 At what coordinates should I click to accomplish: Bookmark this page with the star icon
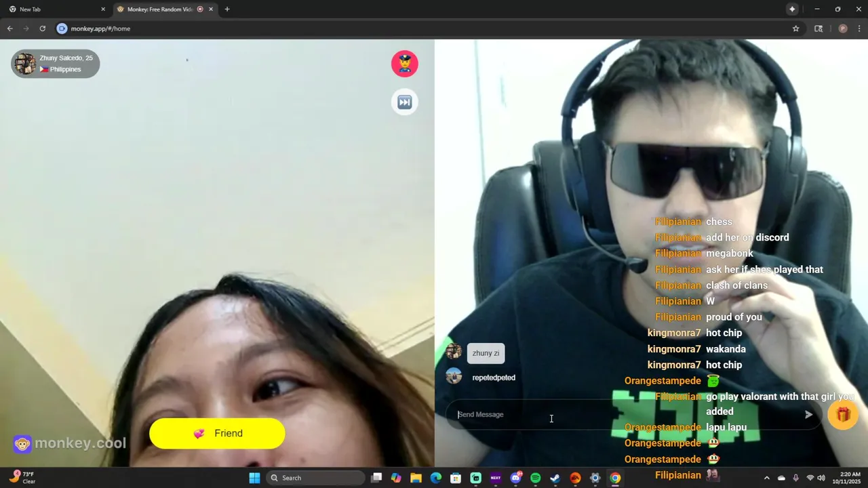pyautogui.click(x=795, y=28)
